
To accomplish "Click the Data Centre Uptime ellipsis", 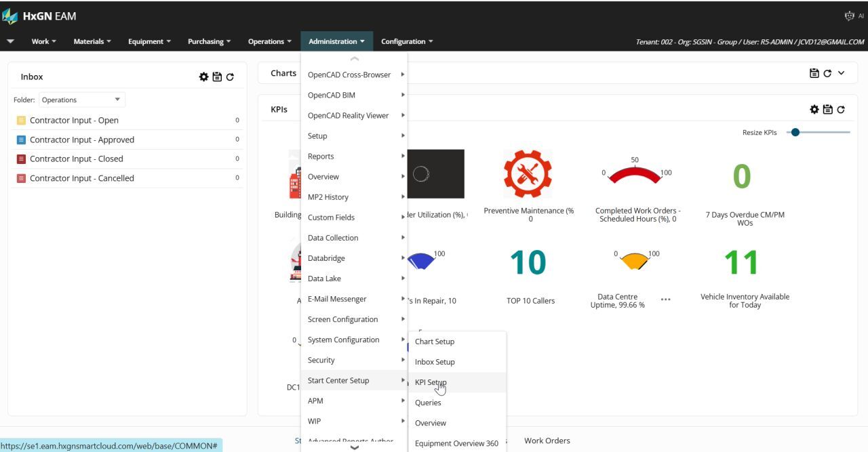I will pos(666,300).
